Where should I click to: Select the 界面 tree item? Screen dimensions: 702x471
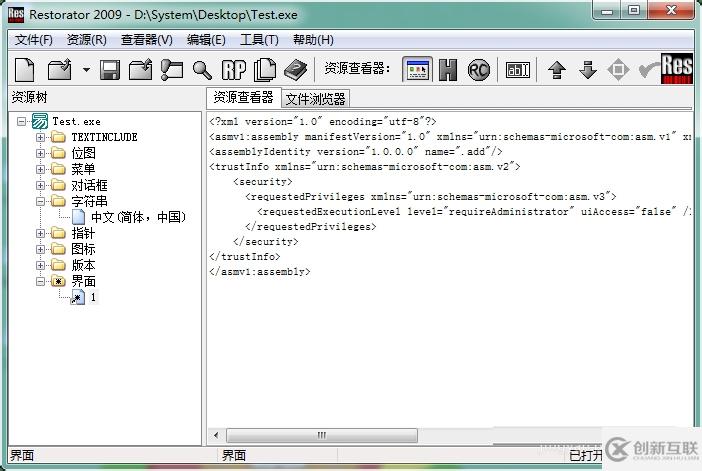click(x=83, y=282)
